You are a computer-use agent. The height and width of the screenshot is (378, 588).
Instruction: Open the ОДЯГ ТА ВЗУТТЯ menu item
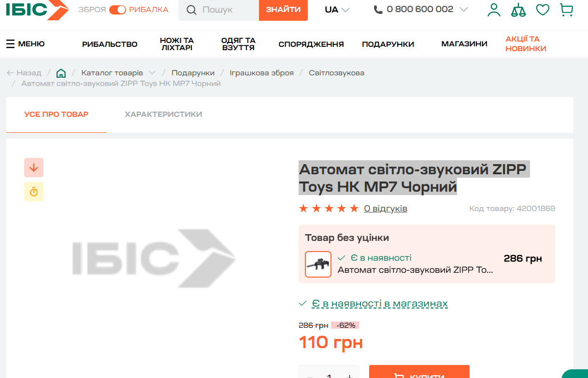click(238, 44)
